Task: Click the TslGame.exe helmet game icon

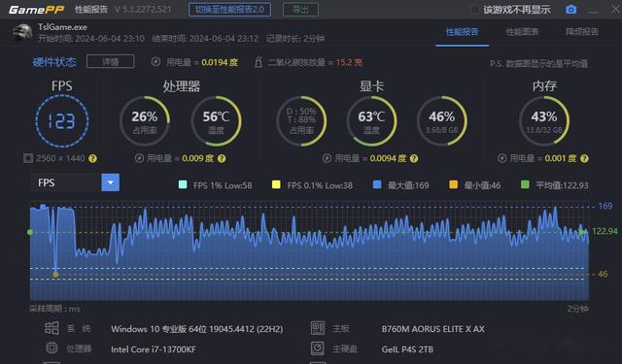Action: point(22,32)
